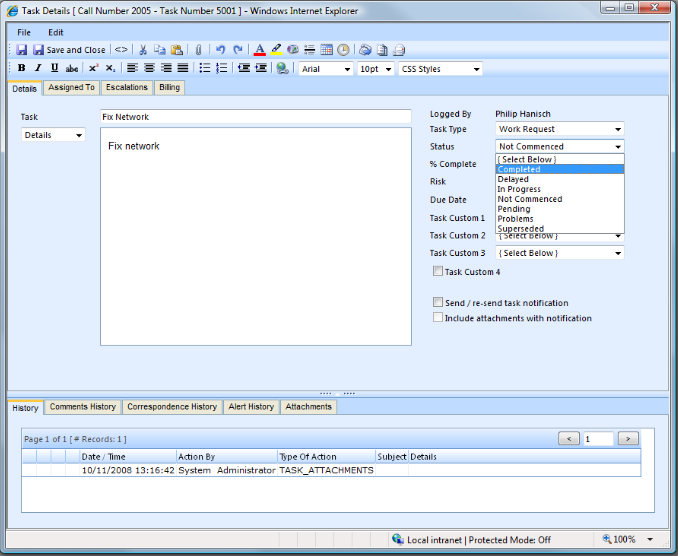678x556 pixels.
Task: Select the Details tab
Action: [x=24, y=89]
